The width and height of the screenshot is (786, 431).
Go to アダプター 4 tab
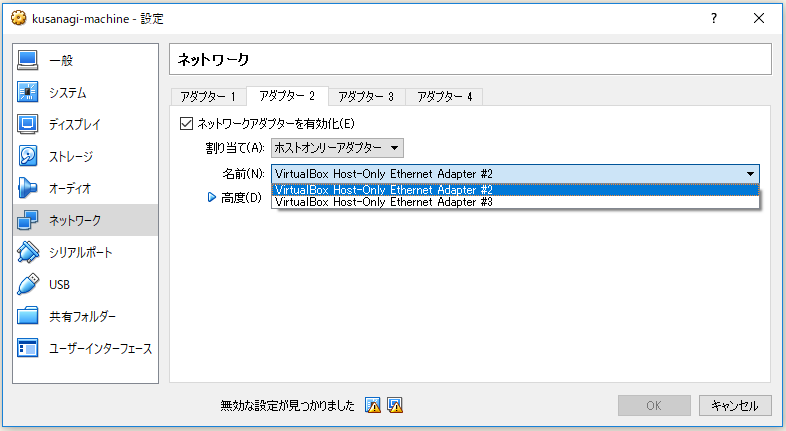point(445,96)
